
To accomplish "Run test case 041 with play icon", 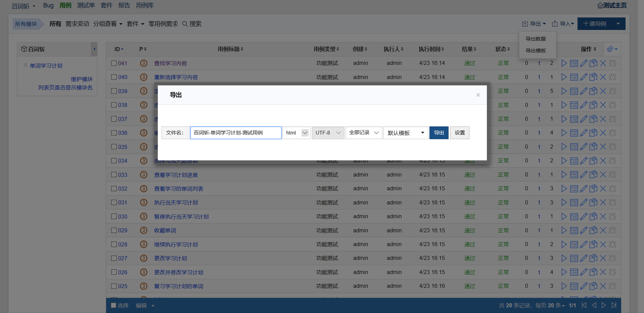I will pos(564,63).
